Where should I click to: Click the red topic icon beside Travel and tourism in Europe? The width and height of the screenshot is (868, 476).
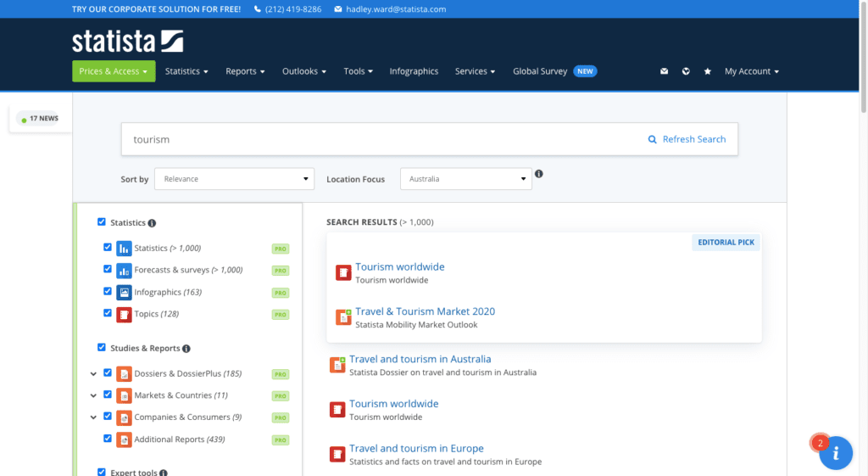click(337, 454)
